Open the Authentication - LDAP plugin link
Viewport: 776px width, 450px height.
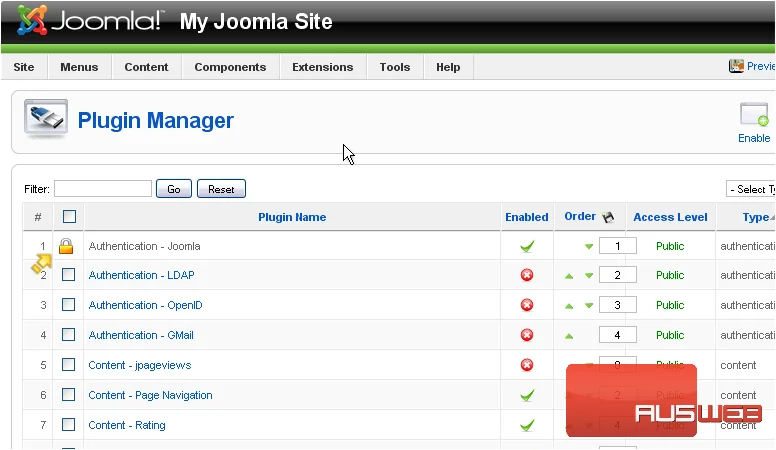(x=142, y=275)
